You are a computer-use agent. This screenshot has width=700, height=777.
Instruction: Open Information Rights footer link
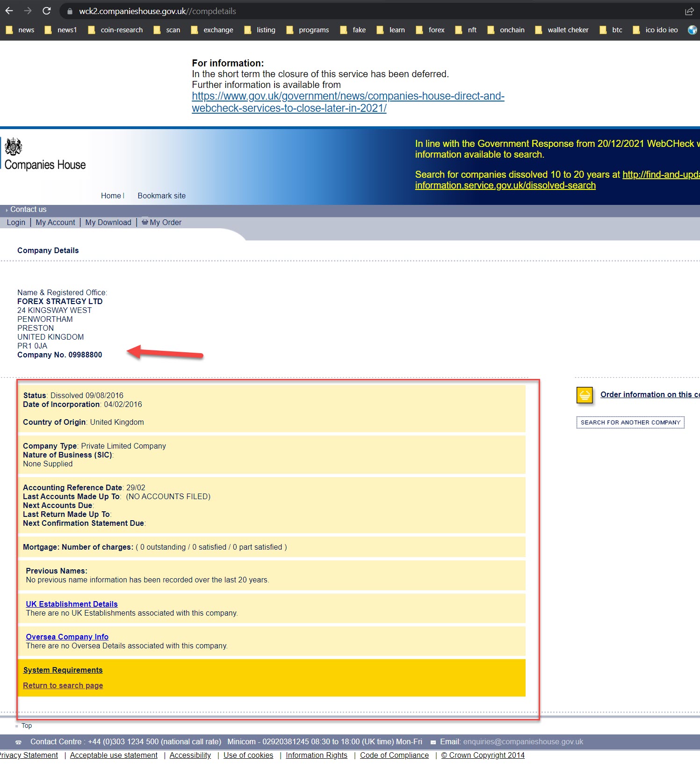click(317, 755)
